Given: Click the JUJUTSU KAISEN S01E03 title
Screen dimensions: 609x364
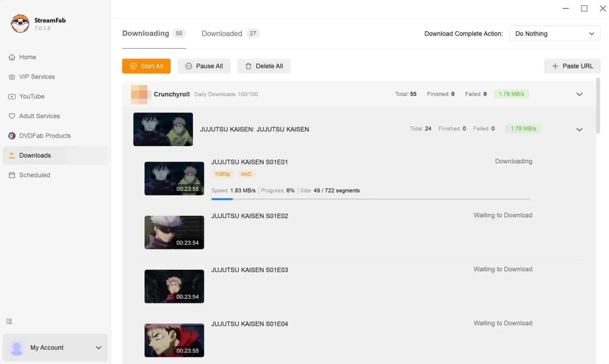Looking at the screenshot, I should [x=249, y=270].
